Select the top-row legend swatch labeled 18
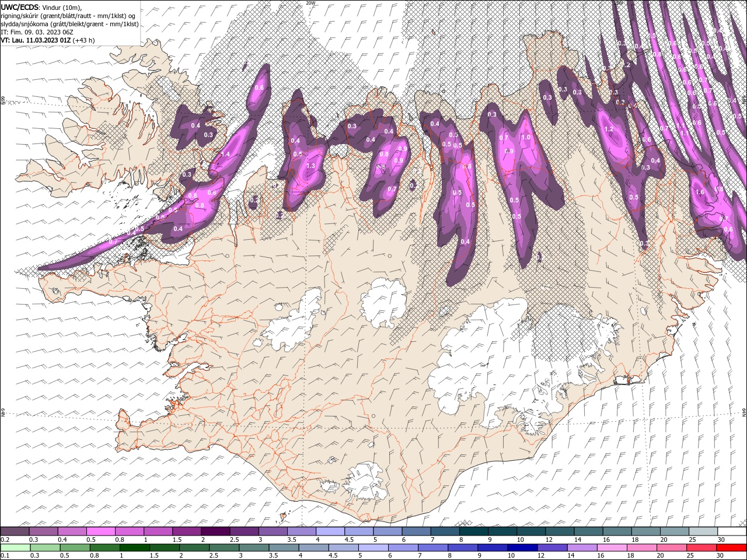Image resolution: width=747 pixels, height=560 pixels. (x=645, y=531)
